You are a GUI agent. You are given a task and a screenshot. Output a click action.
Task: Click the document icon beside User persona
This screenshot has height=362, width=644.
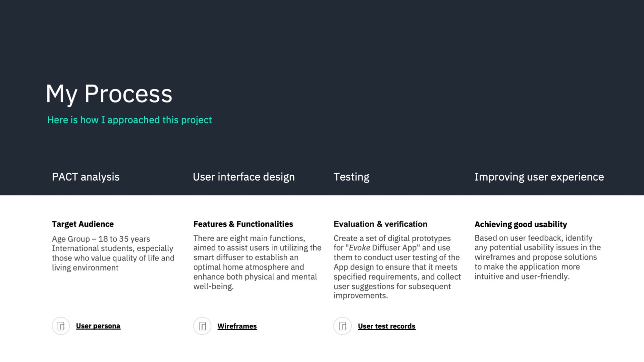click(x=61, y=326)
